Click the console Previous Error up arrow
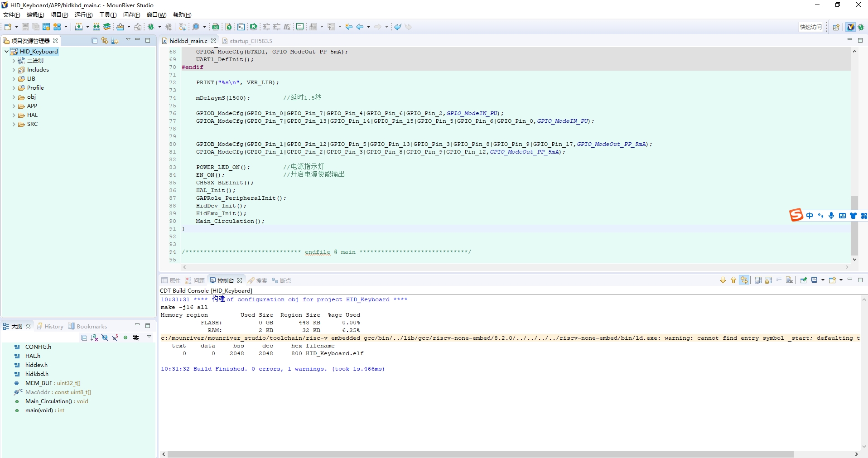The width and height of the screenshot is (868, 458). [x=733, y=280]
